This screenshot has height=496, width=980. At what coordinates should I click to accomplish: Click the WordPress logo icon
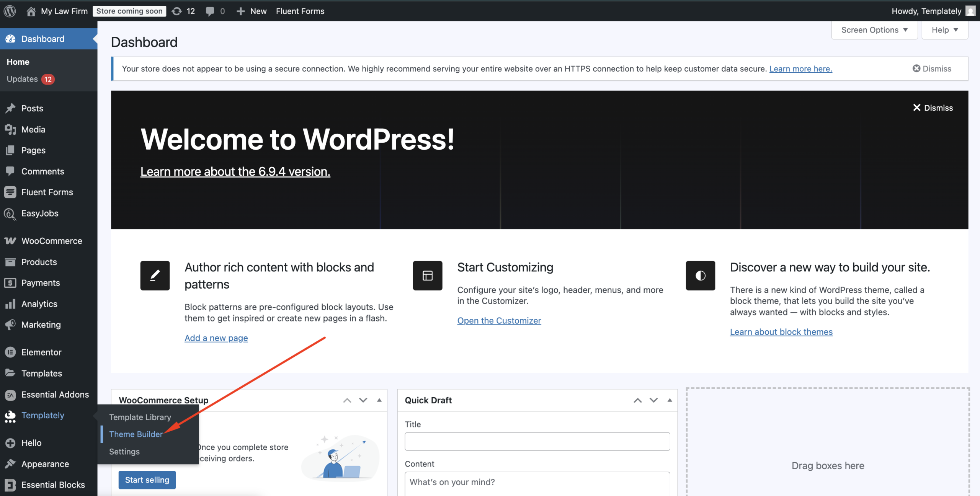tap(10, 11)
